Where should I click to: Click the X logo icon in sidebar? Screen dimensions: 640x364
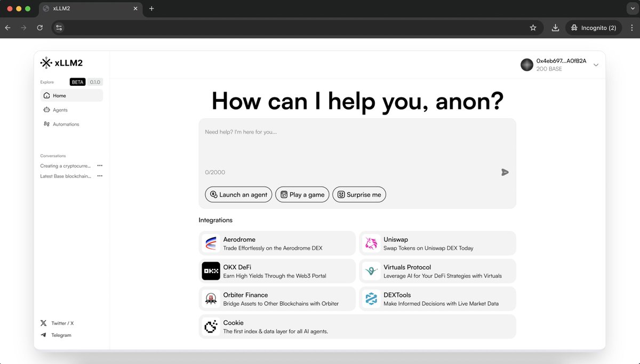coord(43,323)
